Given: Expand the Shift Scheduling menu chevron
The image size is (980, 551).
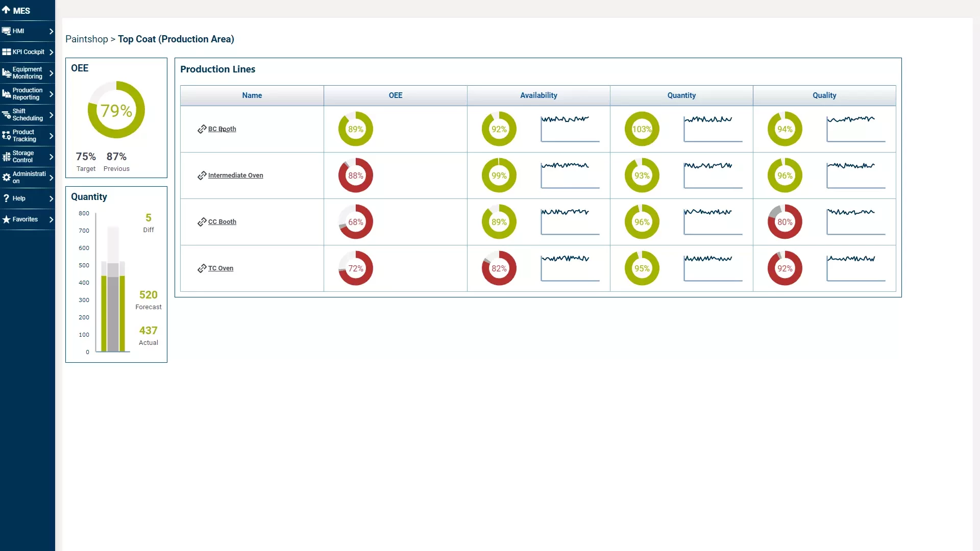Looking at the screenshot, I should [51, 115].
